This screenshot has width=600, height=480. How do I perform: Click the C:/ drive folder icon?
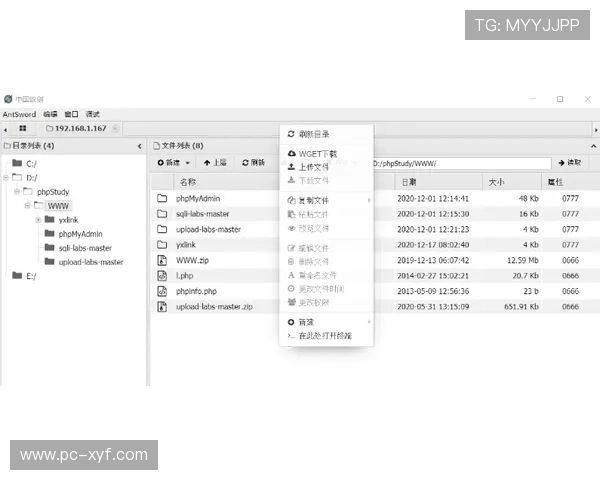(16, 163)
